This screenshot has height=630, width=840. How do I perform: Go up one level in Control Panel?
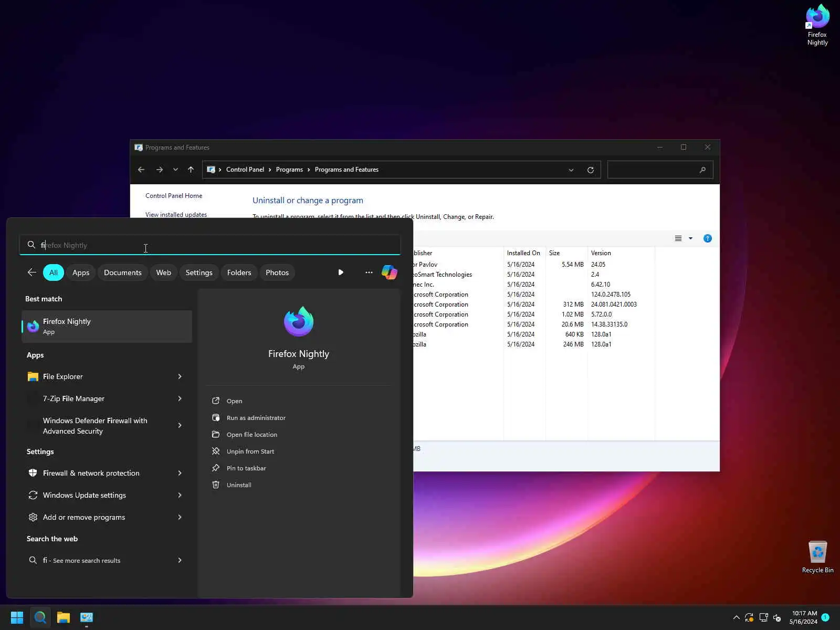191,170
